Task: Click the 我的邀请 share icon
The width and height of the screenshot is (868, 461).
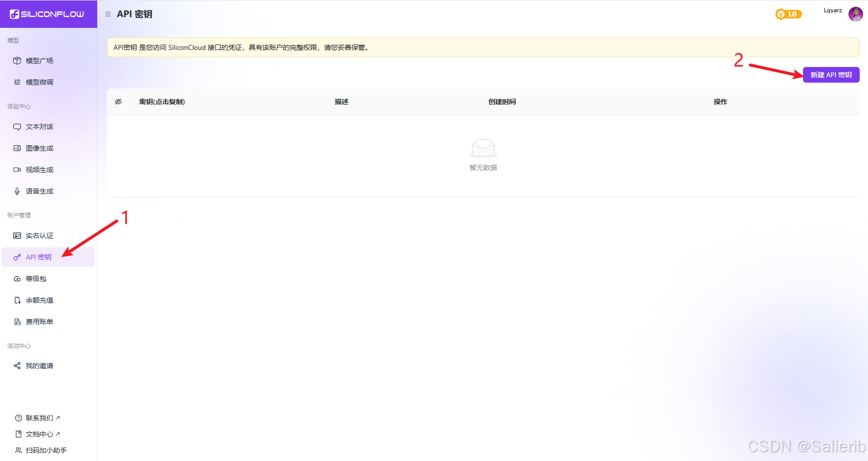Action: click(17, 366)
